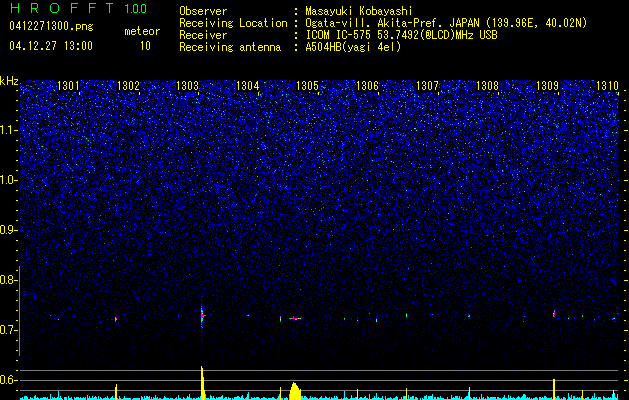The height and width of the screenshot is (400, 629).
Task: Click the meteor label
Action: (x=142, y=31)
